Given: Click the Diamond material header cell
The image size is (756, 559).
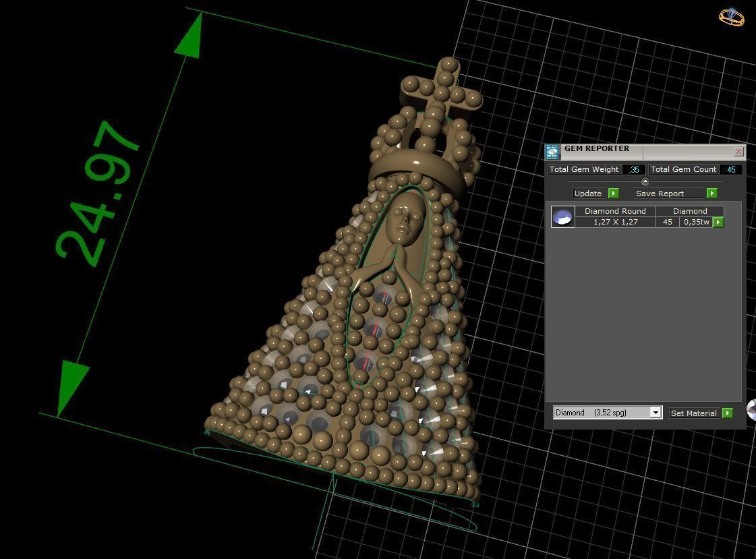Looking at the screenshot, I should tap(690, 211).
